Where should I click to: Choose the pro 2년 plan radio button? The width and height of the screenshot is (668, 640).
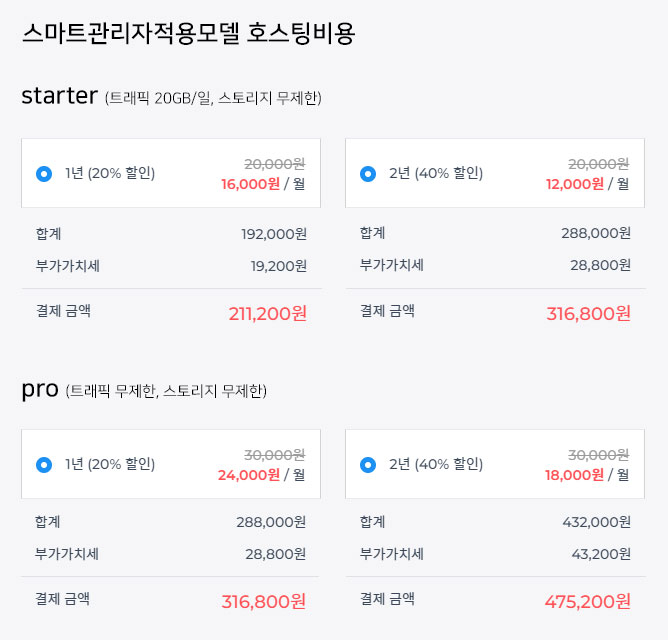click(x=368, y=465)
